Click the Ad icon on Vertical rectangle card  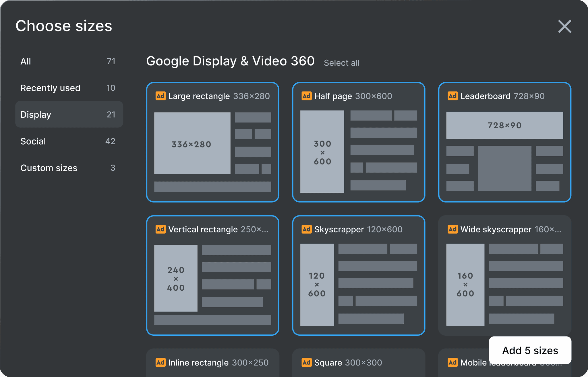(160, 229)
